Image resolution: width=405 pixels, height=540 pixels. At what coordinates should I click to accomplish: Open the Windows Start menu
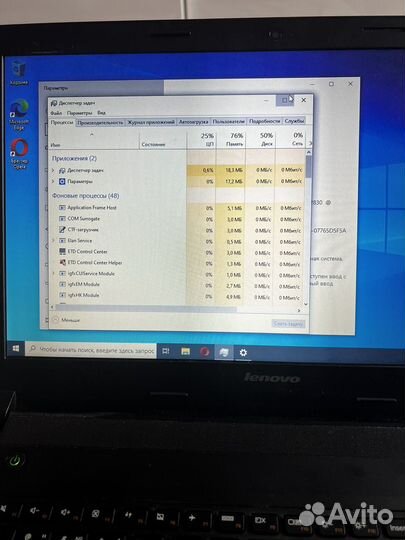[15, 349]
